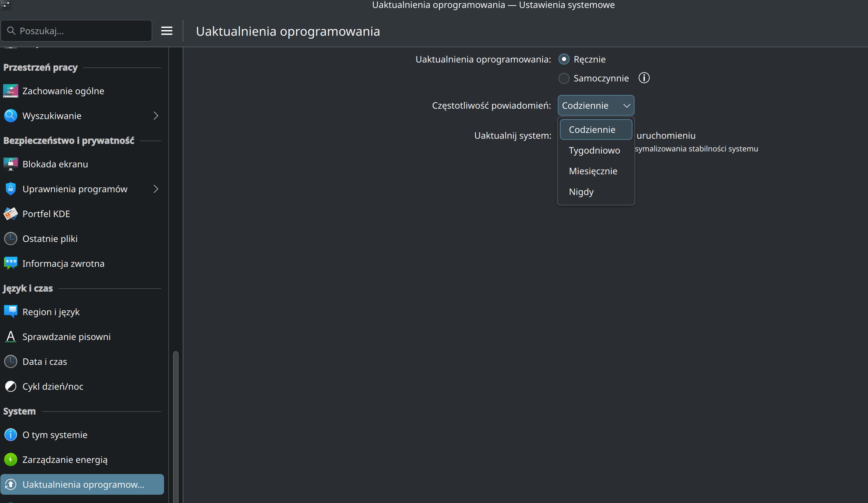Image resolution: width=868 pixels, height=503 pixels.
Task: Choose Nigdy in frequency list
Action: coord(581,192)
